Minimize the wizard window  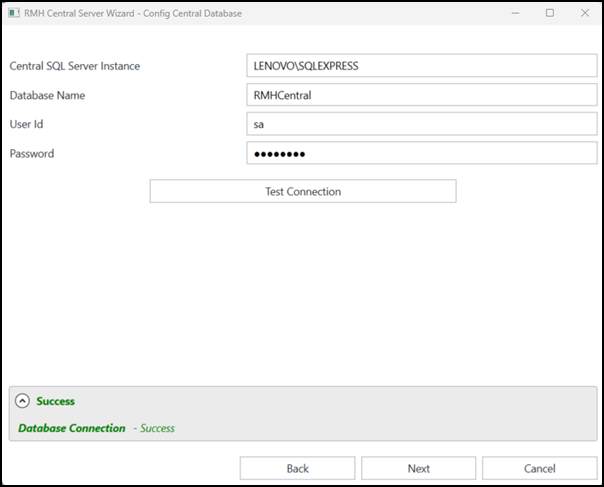[515, 13]
